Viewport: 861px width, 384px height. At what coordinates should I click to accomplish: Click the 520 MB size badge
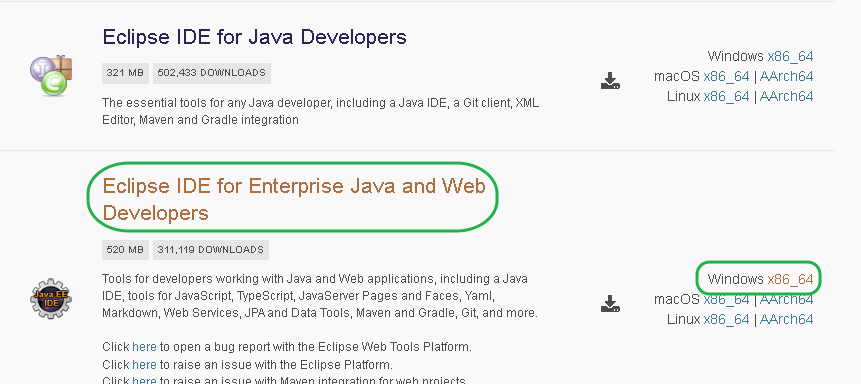click(x=125, y=250)
